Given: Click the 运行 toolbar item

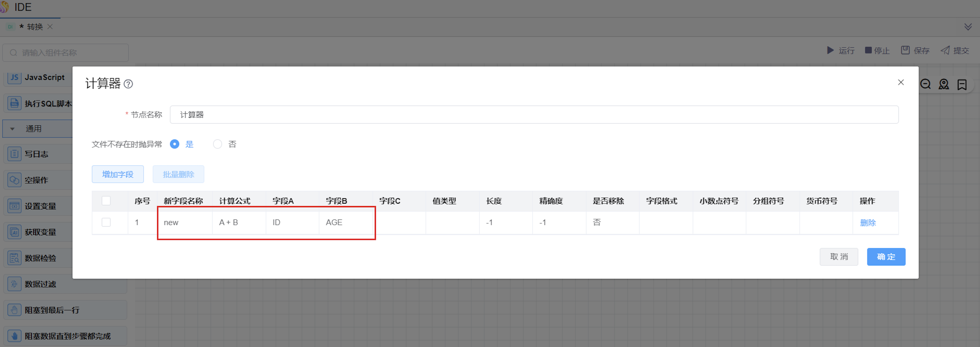Looking at the screenshot, I should click(841, 50).
